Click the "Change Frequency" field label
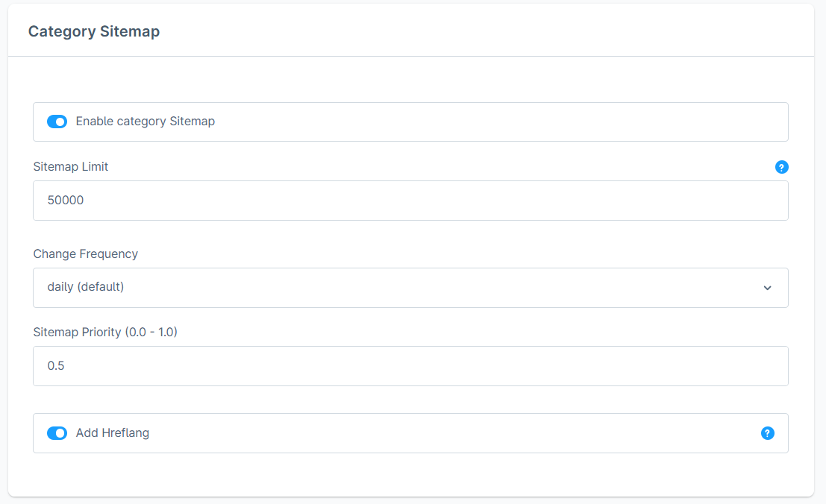826x504 pixels. point(86,254)
